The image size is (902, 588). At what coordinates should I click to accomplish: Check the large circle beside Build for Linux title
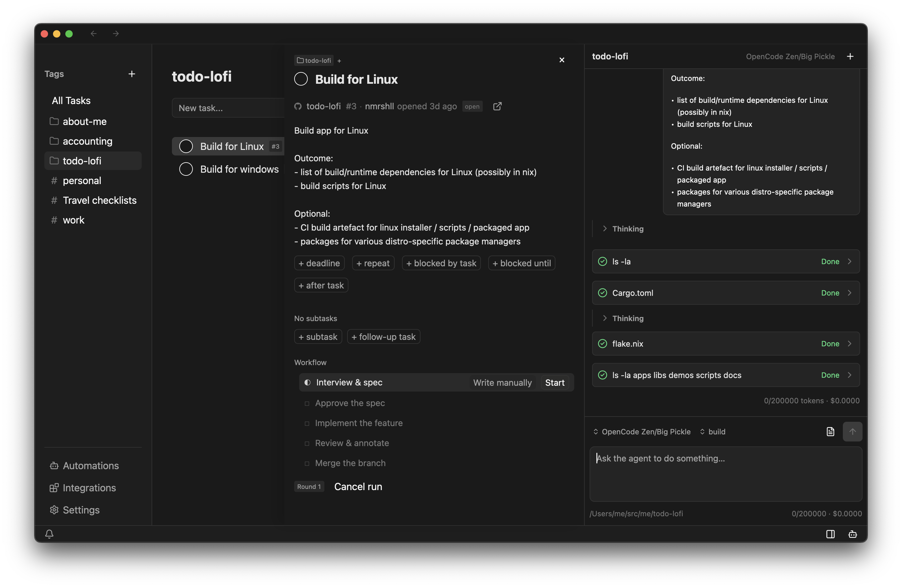tap(301, 79)
